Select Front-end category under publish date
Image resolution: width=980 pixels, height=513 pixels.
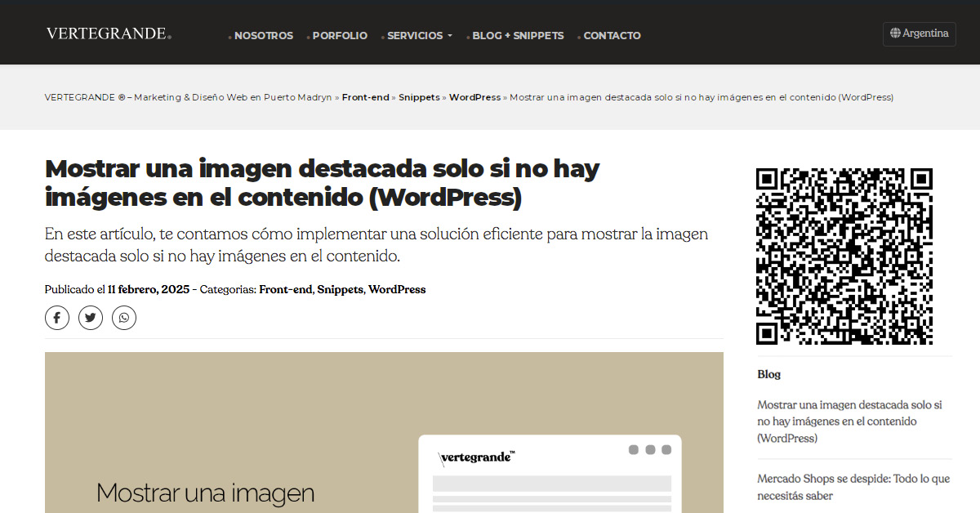(x=285, y=289)
